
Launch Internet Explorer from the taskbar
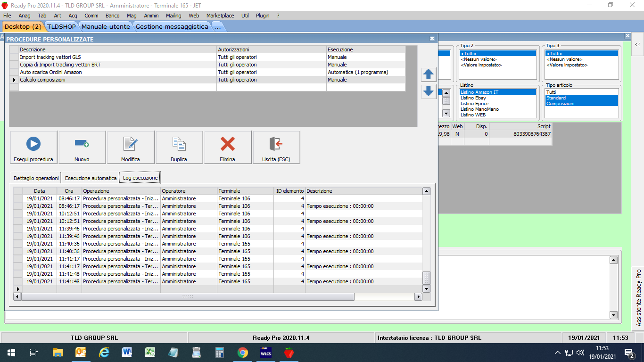point(104,352)
